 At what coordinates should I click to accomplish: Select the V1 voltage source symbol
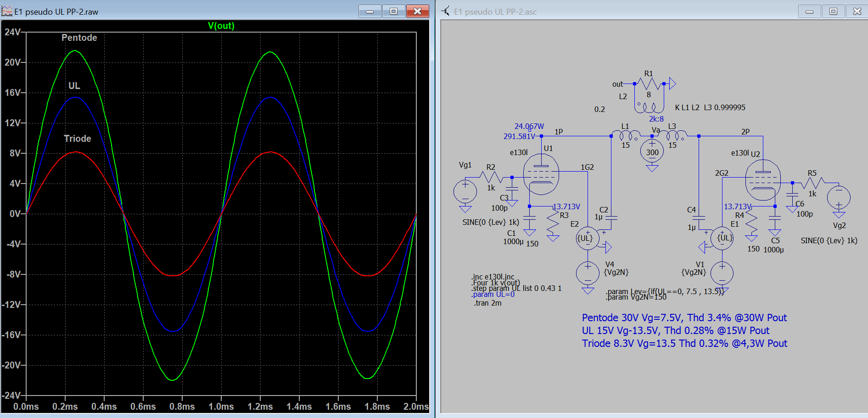pos(722,273)
